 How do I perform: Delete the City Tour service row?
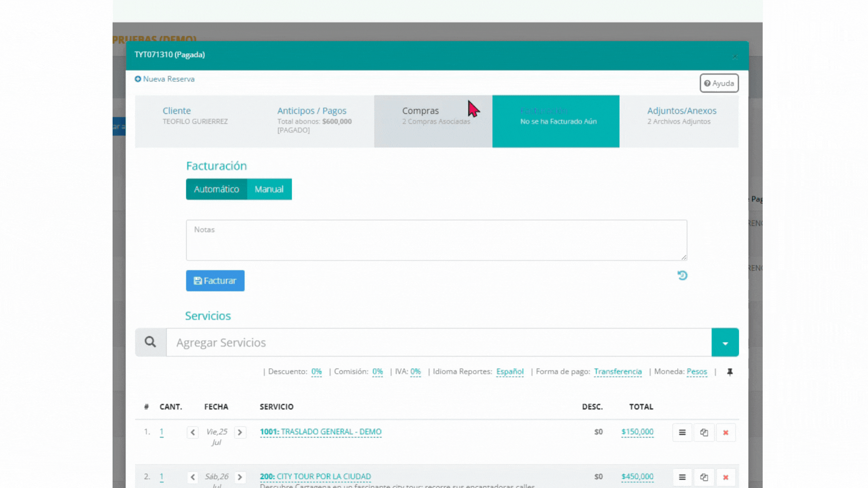[x=726, y=477]
